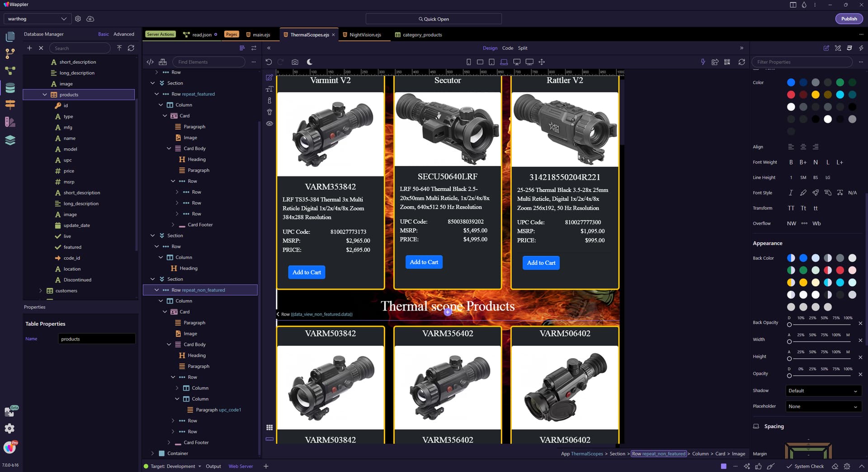Click the Publish button
This screenshot has height=472, width=868.
[x=849, y=19]
